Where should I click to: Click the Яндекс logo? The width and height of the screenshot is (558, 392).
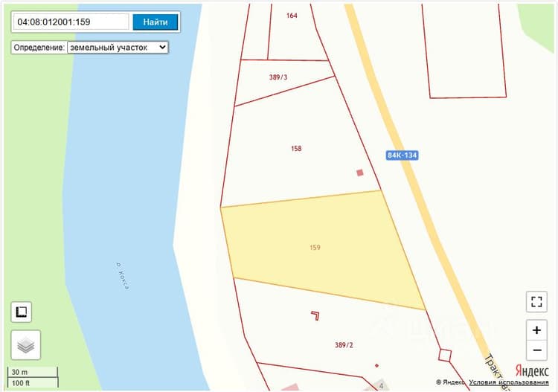[532, 371]
